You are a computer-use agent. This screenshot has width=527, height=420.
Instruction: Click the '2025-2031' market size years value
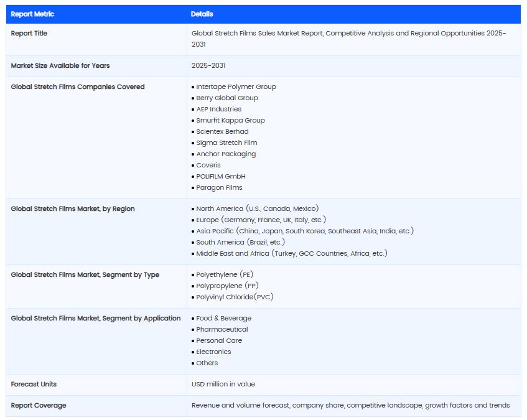point(208,65)
